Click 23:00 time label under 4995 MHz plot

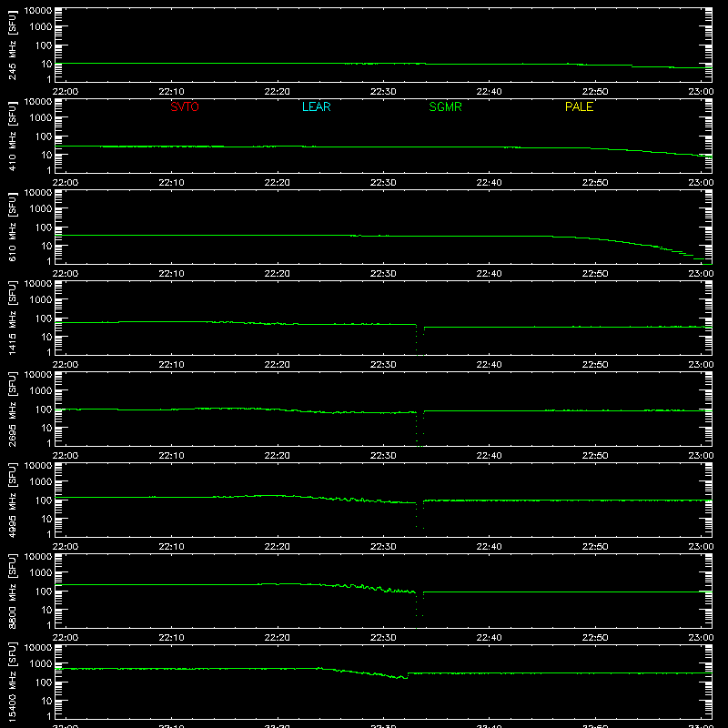[x=701, y=547]
